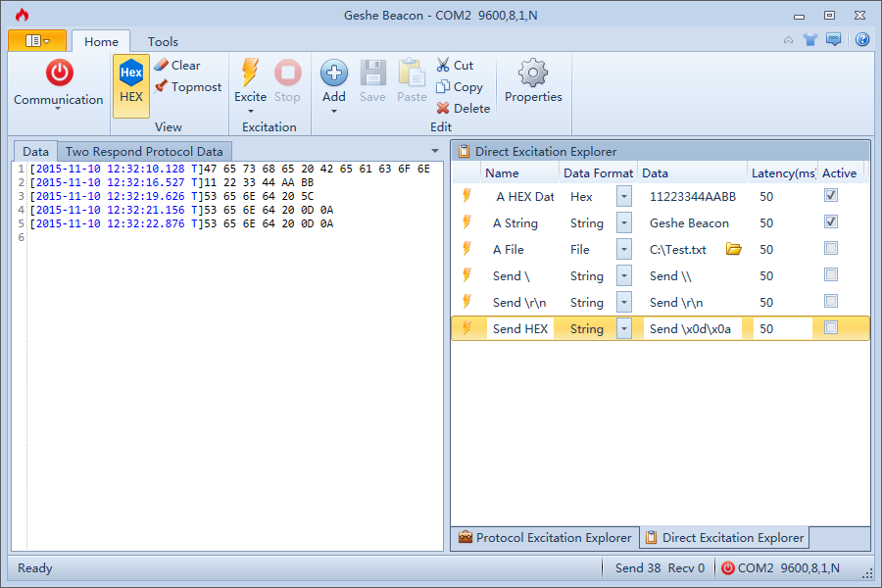882x588 pixels.
Task: Open Data Format dropdown for A String
Action: tap(624, 222)
